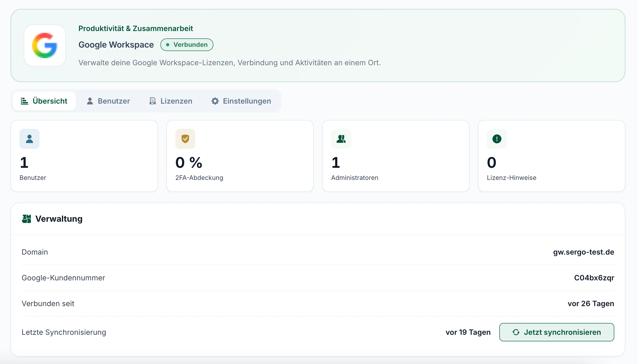Click the Übersicht chart icon
Image resolution: width=638 pixels, height=364 pixels.
coord(25,101)
